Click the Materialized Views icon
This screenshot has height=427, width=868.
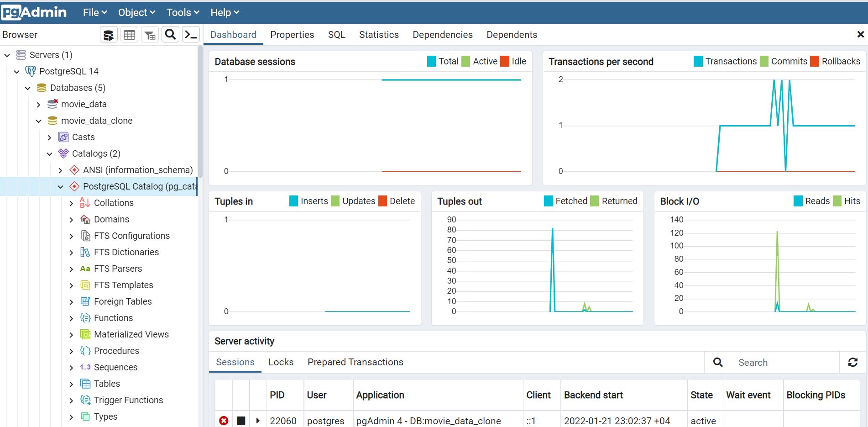point(85,334)
